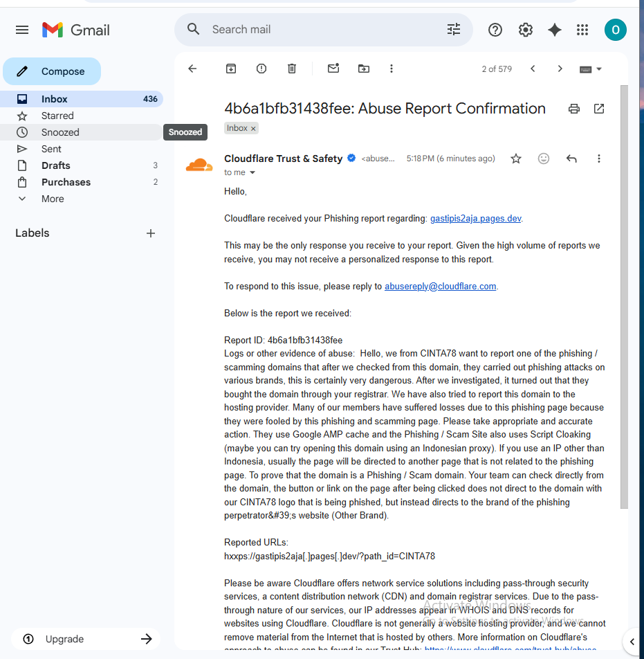Image resolution: width=644 pixels, height=659 pixels.
Task: Open the Snoozed folder
Action: (82, 132)
